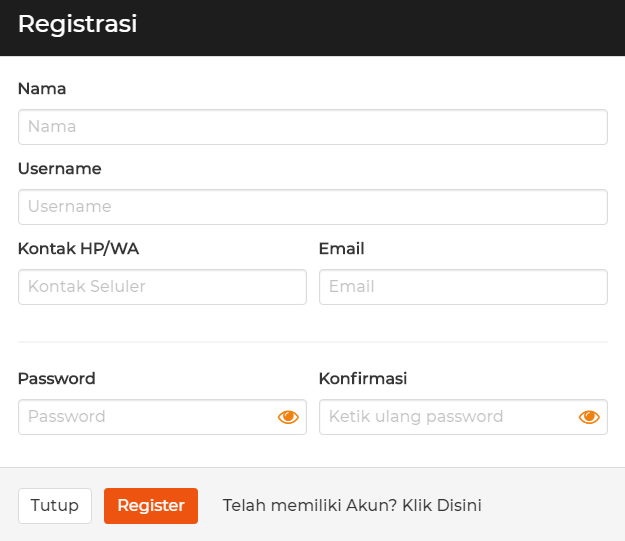Show password in the Password field
Viewport: 625px width, 541px height.
288,417
